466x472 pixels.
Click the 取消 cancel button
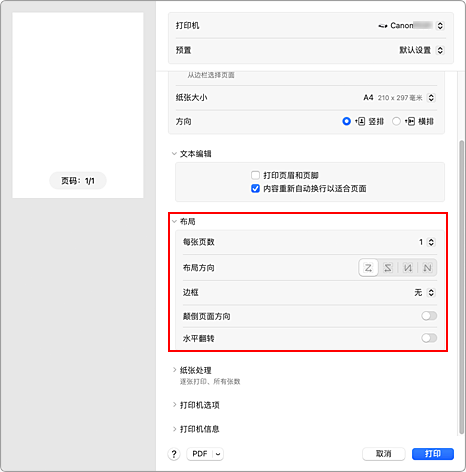coord(383,454)
